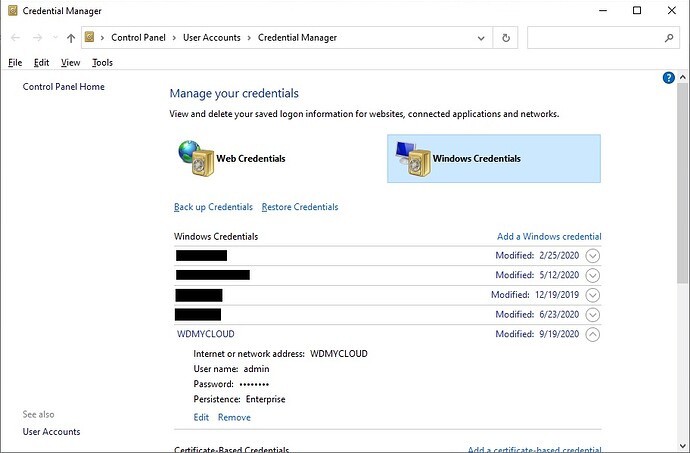This screenshot has width=690, height=453.
Task: Click 'Internet or network address: WDMYCLOUD' line
Action: (280, 354)
